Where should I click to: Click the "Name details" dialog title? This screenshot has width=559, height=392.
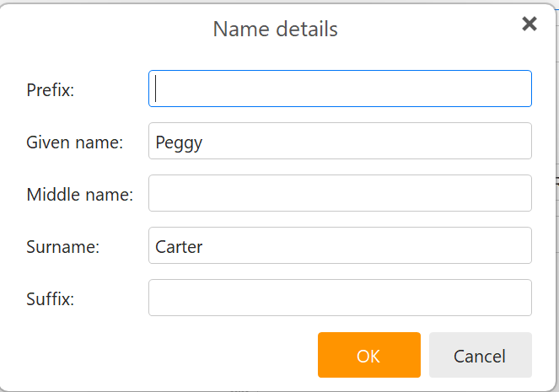275,29
